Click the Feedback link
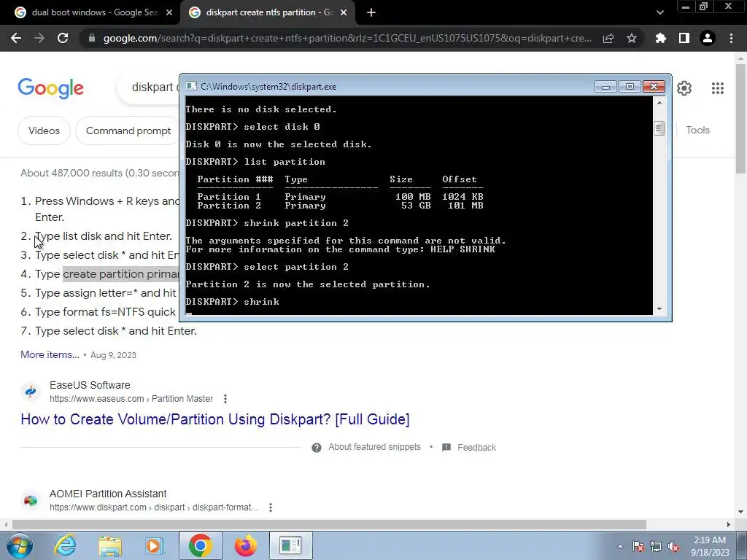The image size is (747, 560). point(476,448)
